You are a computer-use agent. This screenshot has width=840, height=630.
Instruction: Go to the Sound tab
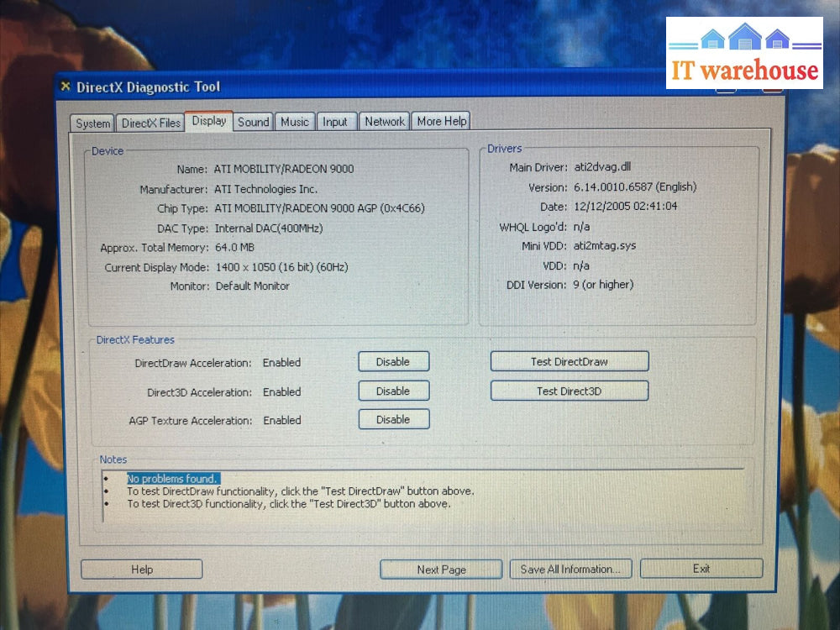(253, 122)
